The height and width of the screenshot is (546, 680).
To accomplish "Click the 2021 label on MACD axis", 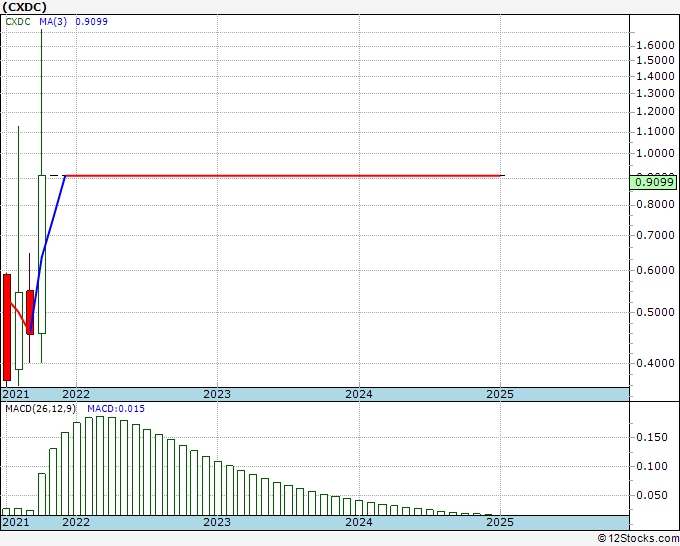I will (x=16, y=522).
